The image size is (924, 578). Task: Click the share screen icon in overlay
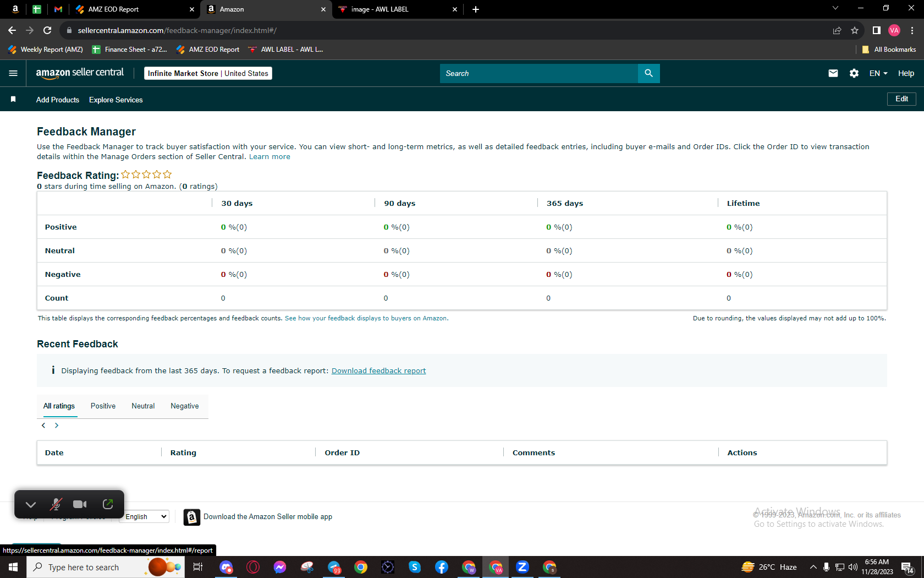point(108,504)
